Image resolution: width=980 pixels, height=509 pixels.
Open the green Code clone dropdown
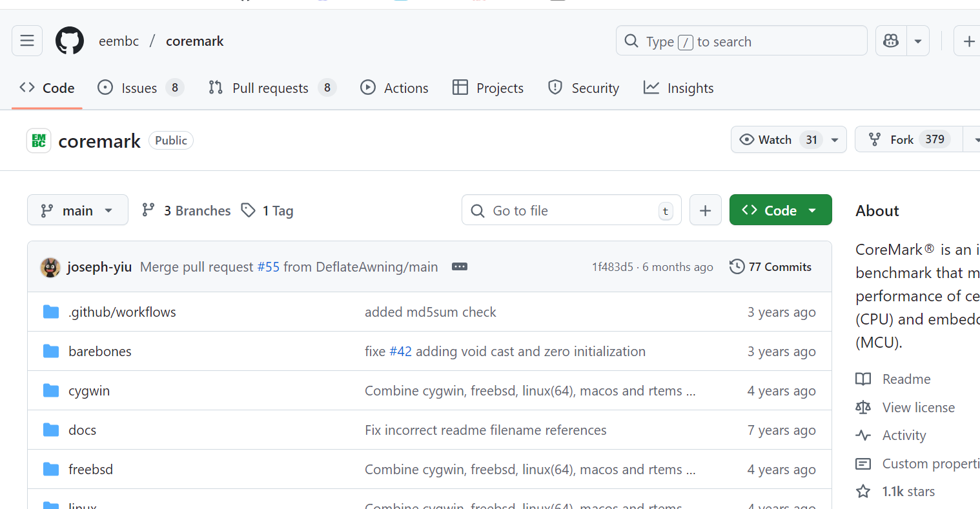(781, 210)
